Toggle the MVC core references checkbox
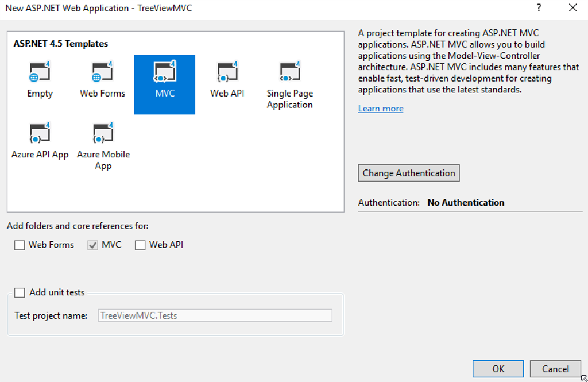The image size is (588, 382). tap(92, 245)
